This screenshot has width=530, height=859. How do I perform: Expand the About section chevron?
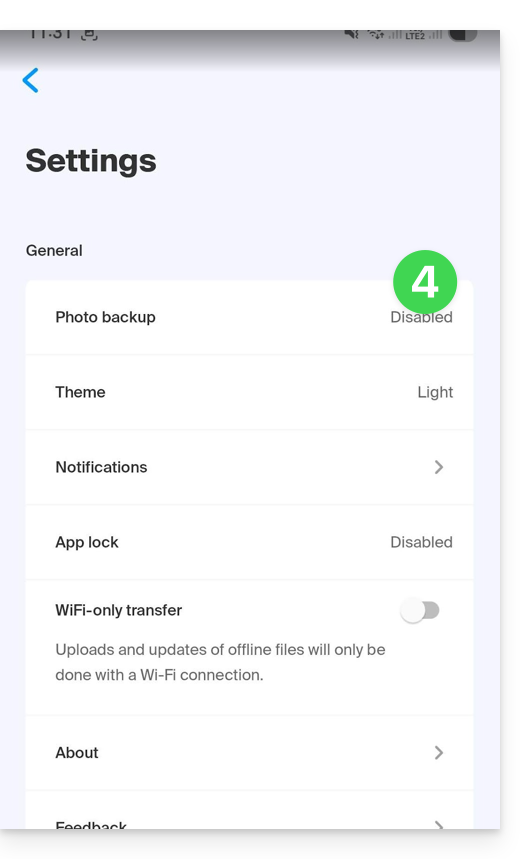coord(438,753)
